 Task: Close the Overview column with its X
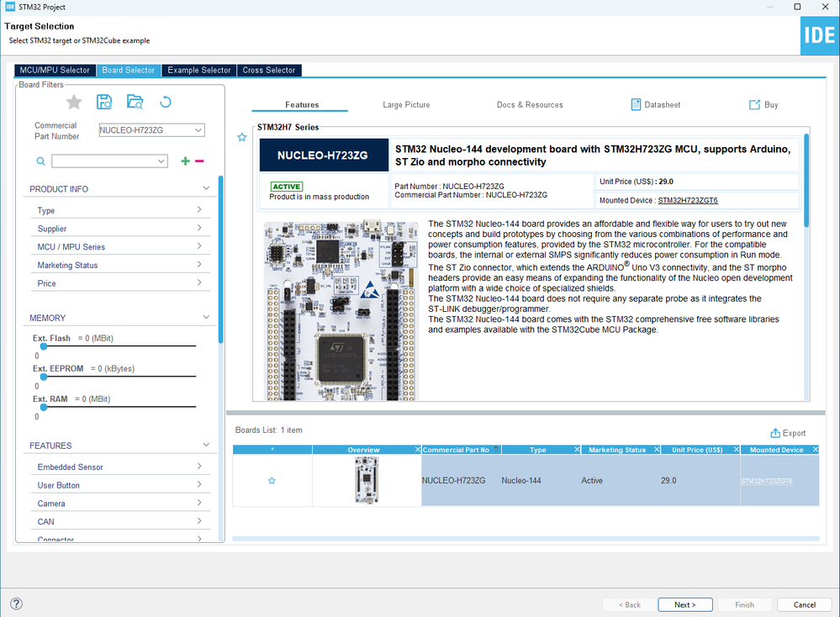[417, 450]
